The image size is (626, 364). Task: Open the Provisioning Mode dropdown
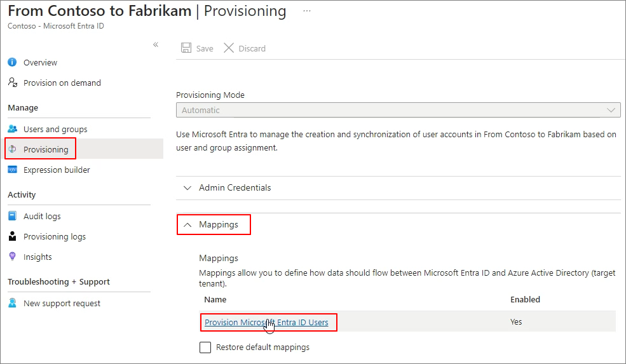click(398, 110)
